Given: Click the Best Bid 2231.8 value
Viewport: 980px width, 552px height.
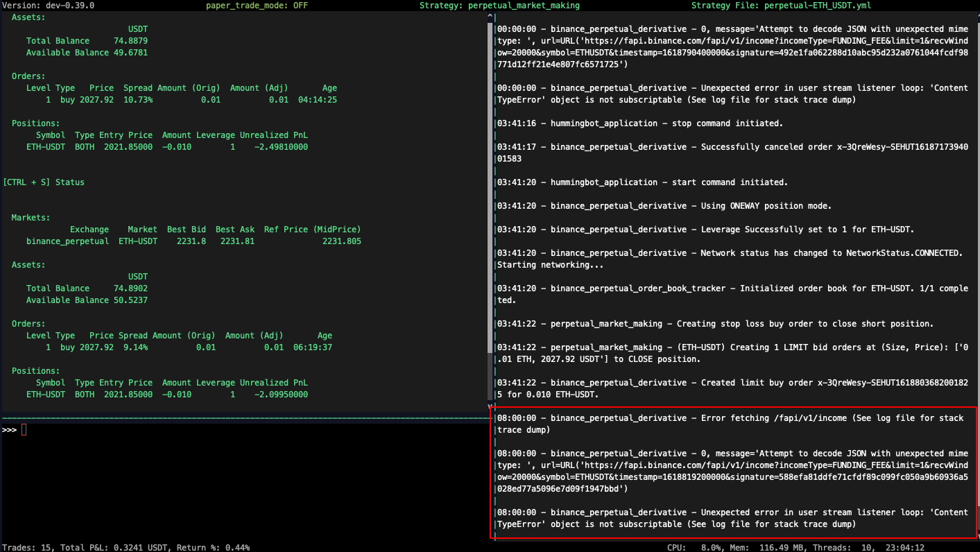Looking at the screenshot, I should (186, 241).
